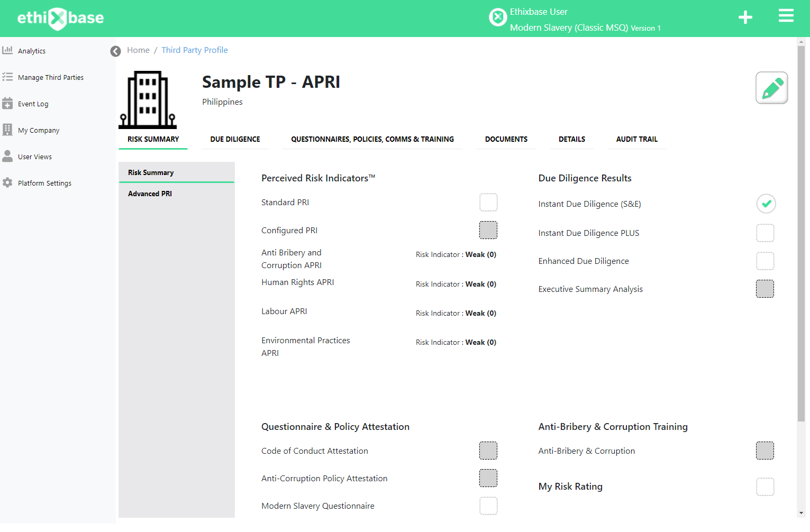Click Instant Due Diligence PLUS box
The image size is (810, 532).
coord(765,233)
